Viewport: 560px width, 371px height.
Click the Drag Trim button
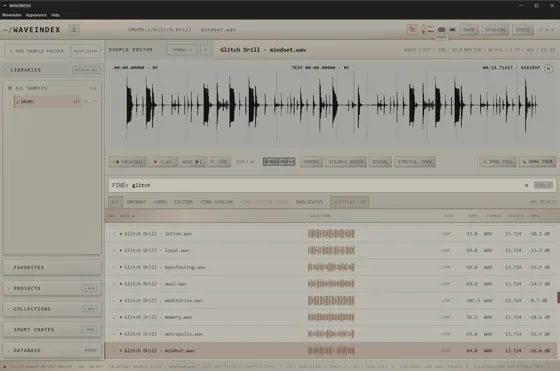point(538,162)
